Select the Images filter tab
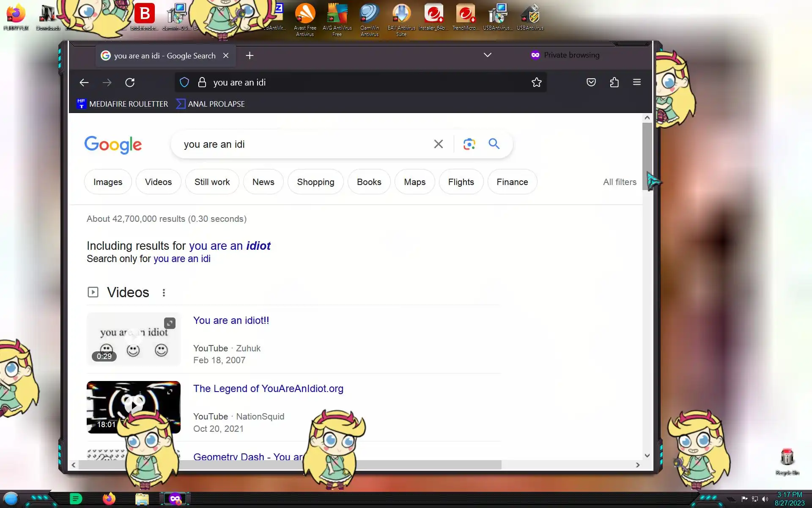 tap(108, 182)
